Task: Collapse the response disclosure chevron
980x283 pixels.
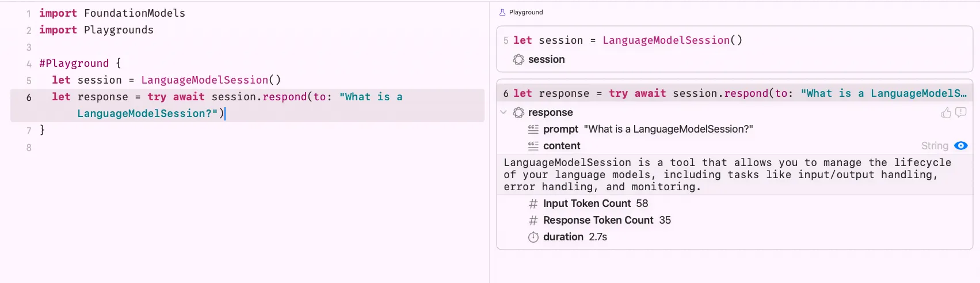Action: (504, 112)
